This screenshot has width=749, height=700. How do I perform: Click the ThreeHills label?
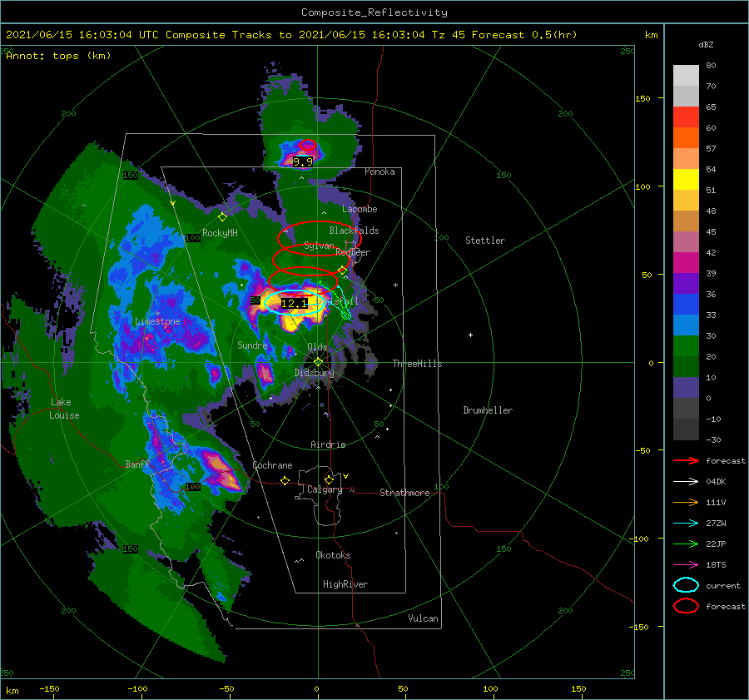click(417, 364)
